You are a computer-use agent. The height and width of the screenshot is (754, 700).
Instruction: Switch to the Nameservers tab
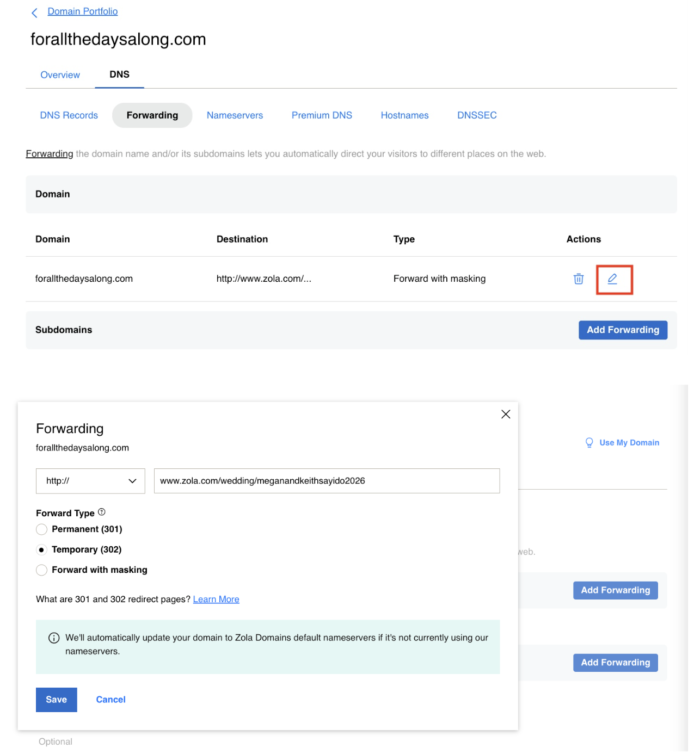click(x=235, y=115)
